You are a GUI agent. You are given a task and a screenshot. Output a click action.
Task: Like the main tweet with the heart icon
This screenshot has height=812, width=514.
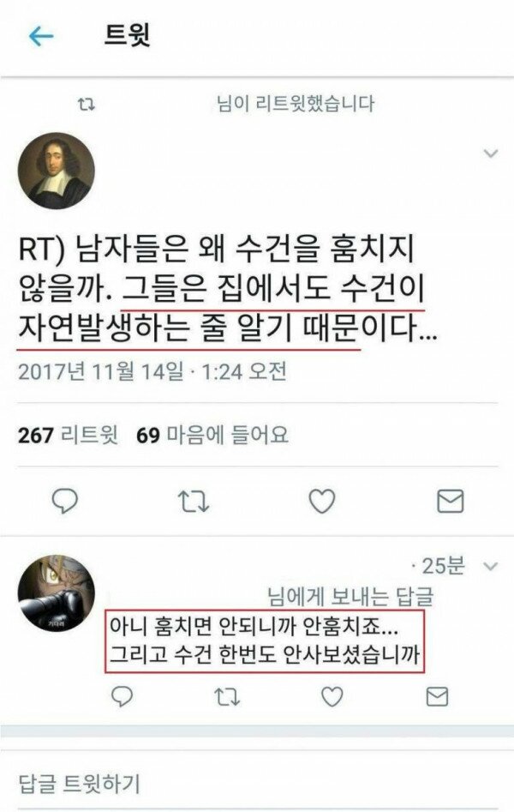(322, 501)
